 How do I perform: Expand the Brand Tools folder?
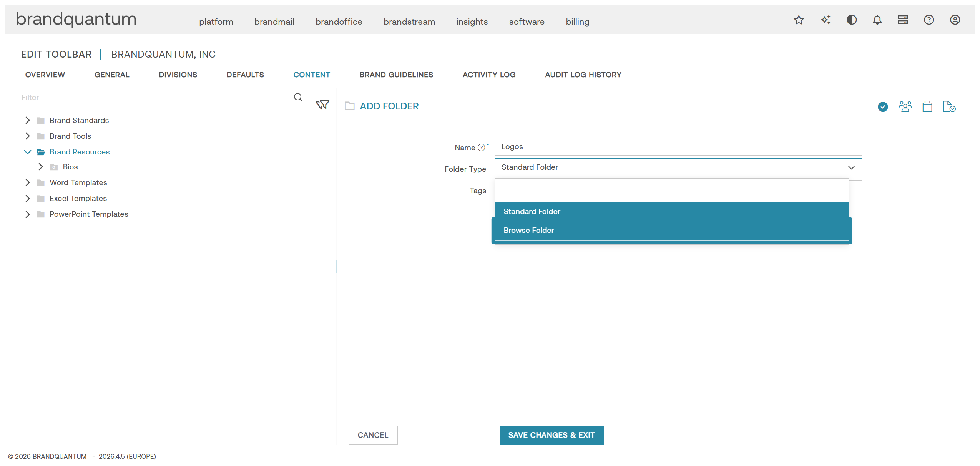click(x=27, y=136)
